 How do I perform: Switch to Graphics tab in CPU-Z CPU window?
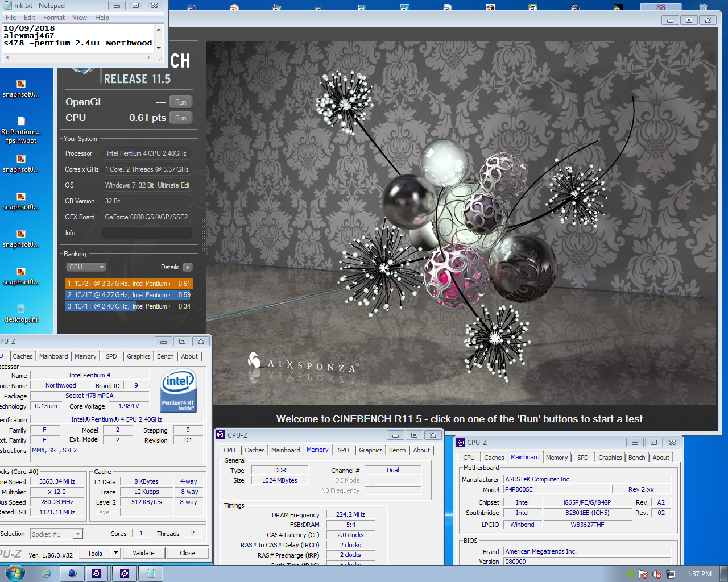[139, 356]
